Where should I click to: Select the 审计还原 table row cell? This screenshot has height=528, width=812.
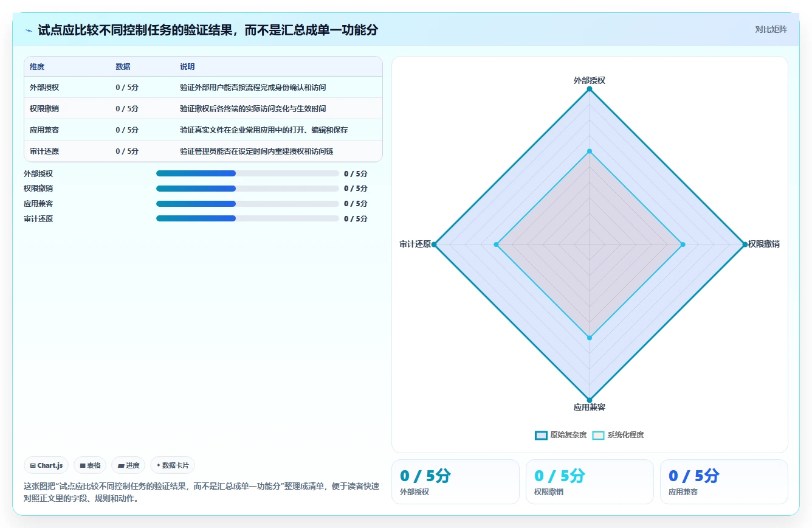pos(44,151)
